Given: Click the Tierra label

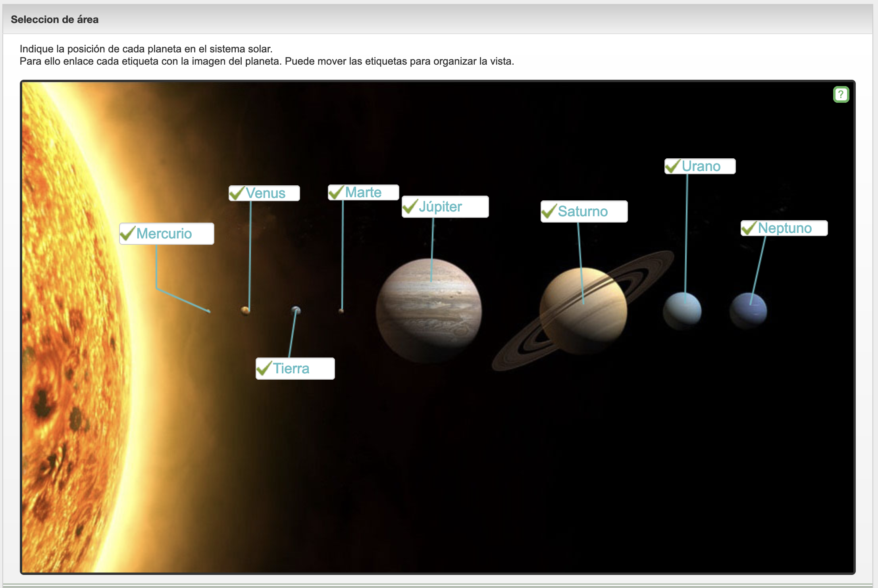Looking at the screenshot, I should click(295, 369).
